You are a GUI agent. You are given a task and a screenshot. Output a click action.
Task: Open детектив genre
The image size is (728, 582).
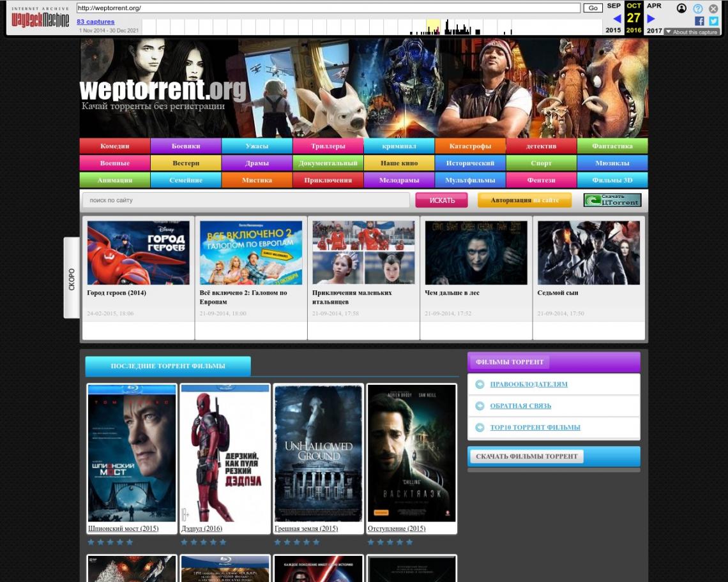(x=541, y=145)
